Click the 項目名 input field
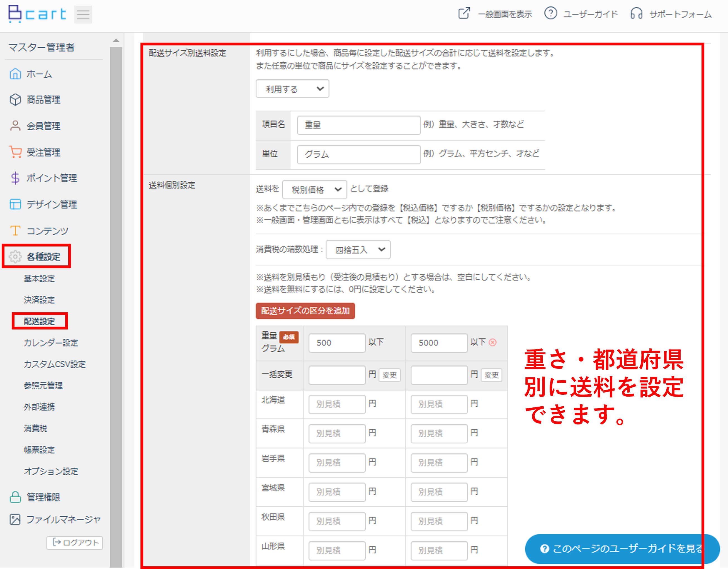 coord(358,125)
